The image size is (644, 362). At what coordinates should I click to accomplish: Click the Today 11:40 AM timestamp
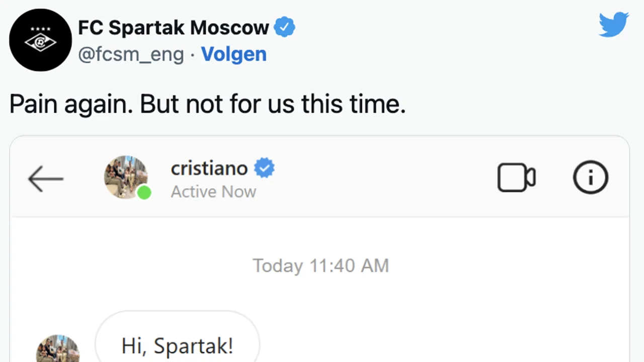click(x=321, y=265)
